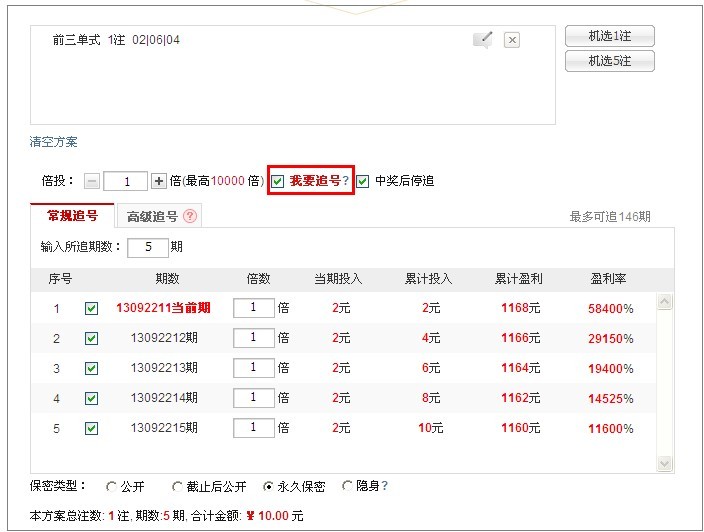704x532 pixels.
Task: Uncheck the row for period 13092213期
Action: 91,368
